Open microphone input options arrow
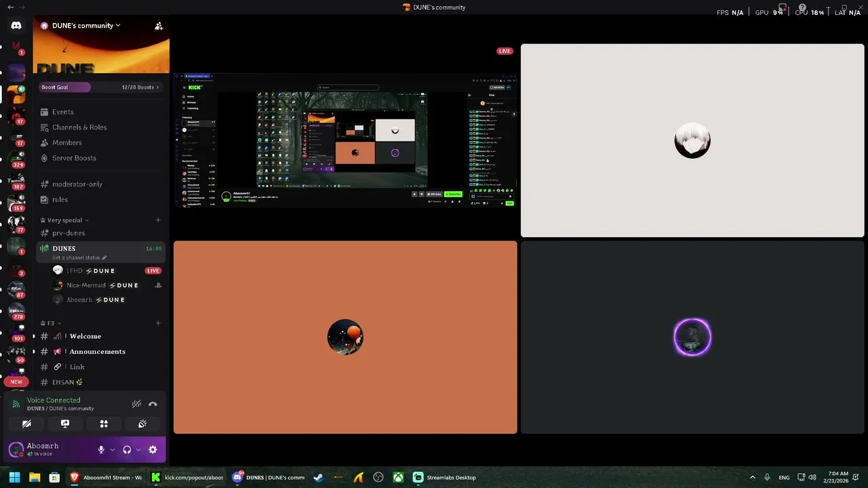The height and width of the screenshot is (488, 868). [x=113, y=450]
